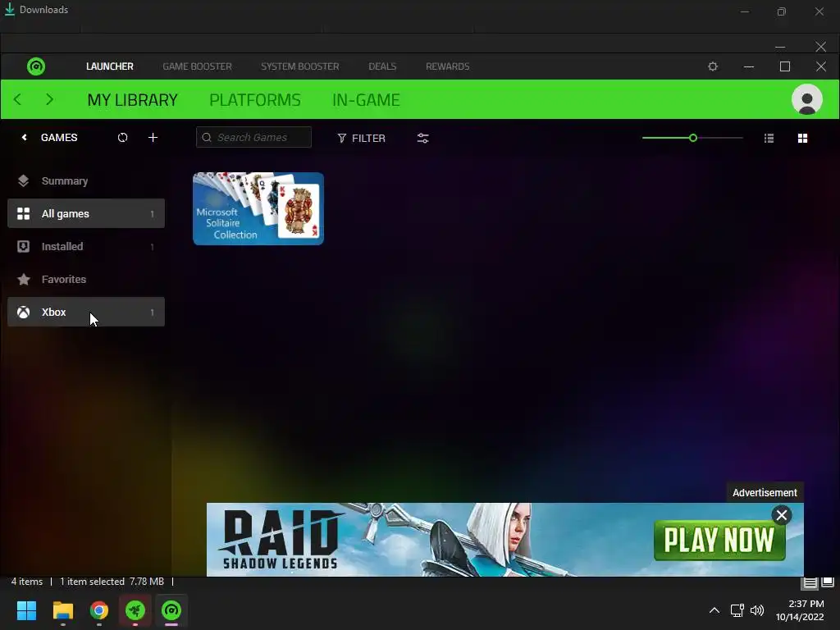
Task: Open File Explorer from the taskbar
Action: click(x=62, y=610)
